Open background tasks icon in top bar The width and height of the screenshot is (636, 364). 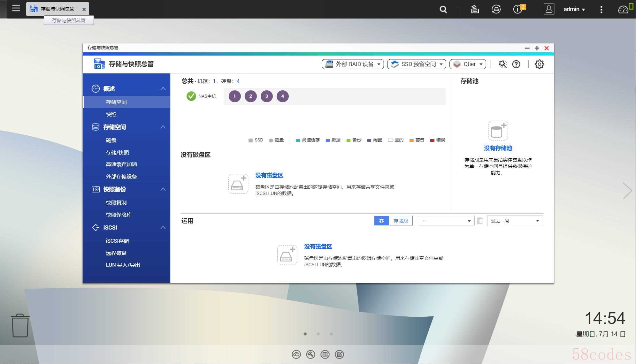[x=475, y=9]
